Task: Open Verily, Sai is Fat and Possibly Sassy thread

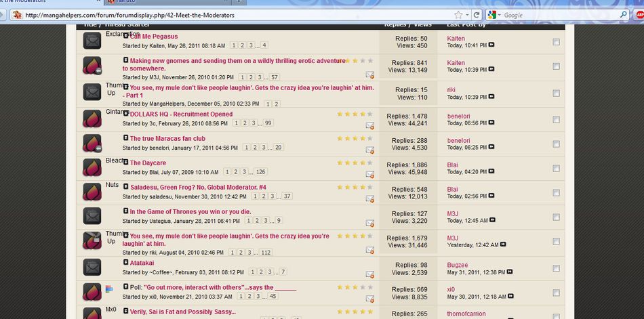Action: [183, 312]
